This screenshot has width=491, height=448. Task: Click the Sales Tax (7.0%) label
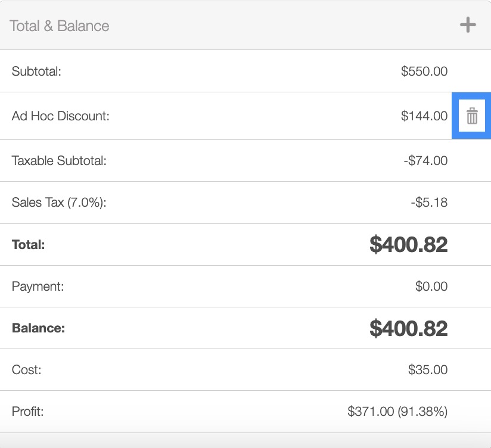(x=59, y=203)
